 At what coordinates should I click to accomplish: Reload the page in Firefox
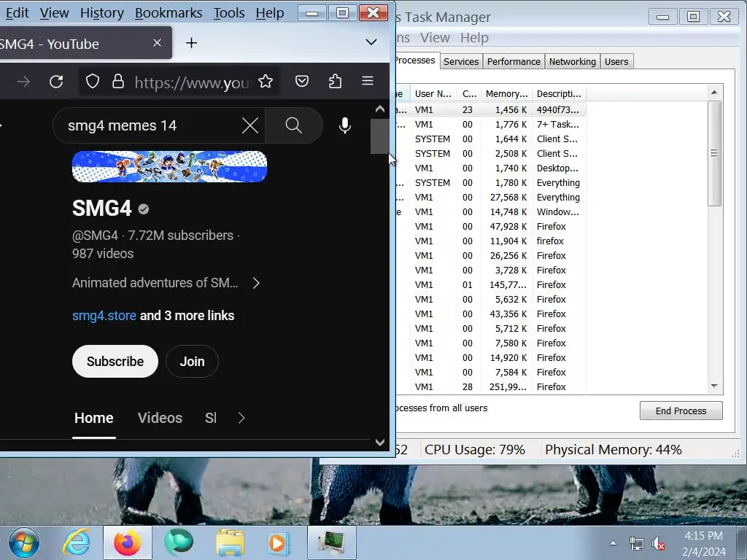pos(56,82)
